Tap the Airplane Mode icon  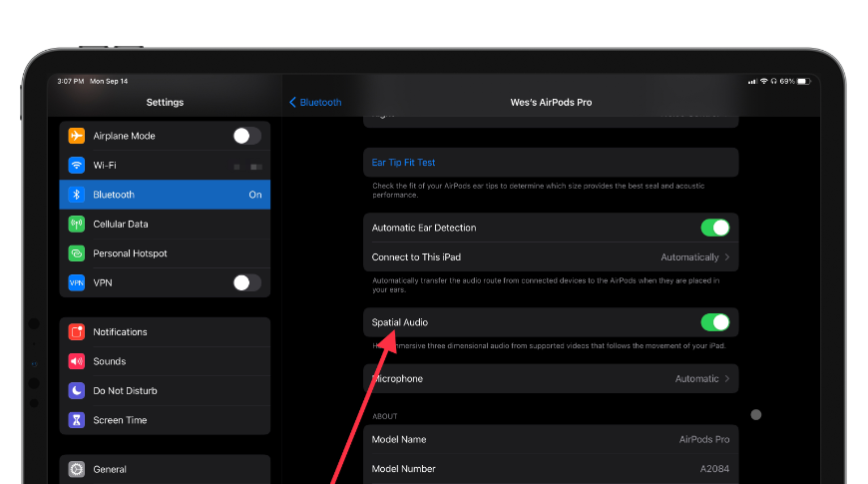tap(77, 136)
